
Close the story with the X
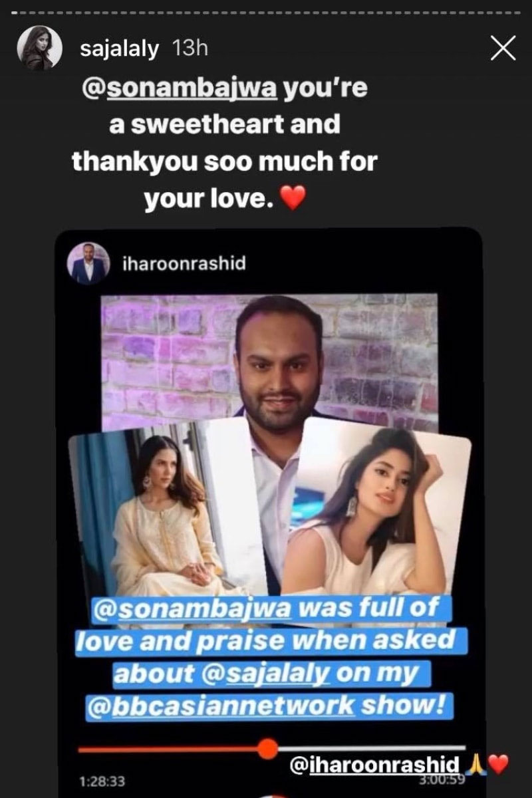point(503,48)
